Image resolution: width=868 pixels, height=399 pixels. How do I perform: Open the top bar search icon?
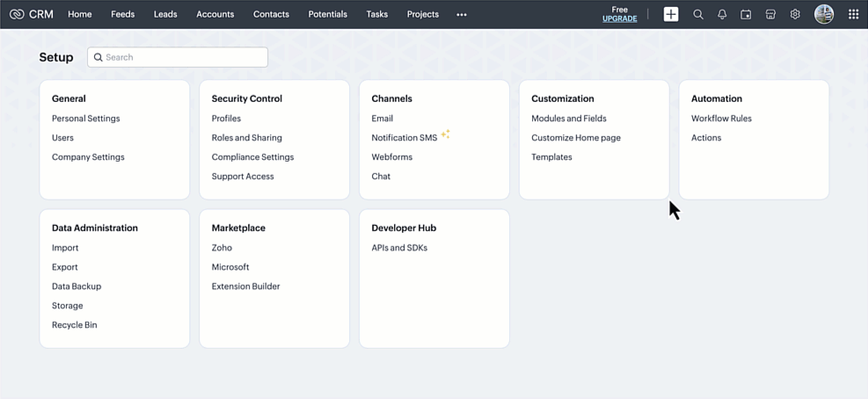point(698,14)
